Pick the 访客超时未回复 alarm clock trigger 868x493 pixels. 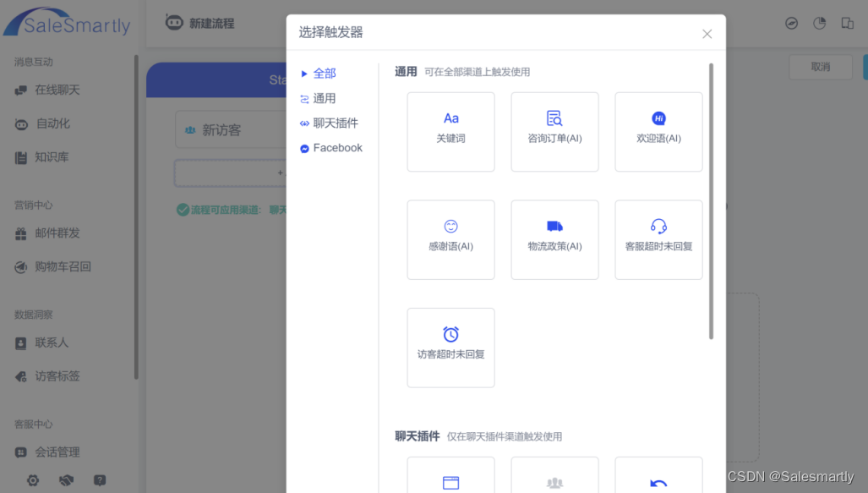pyautogui.click(x=450, y=347)
